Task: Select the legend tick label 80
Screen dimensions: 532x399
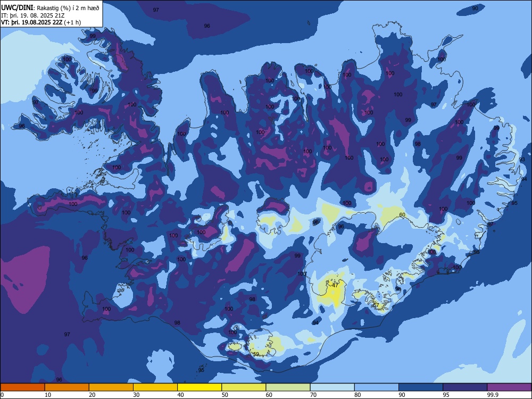Action: click(x=358, y=395)
